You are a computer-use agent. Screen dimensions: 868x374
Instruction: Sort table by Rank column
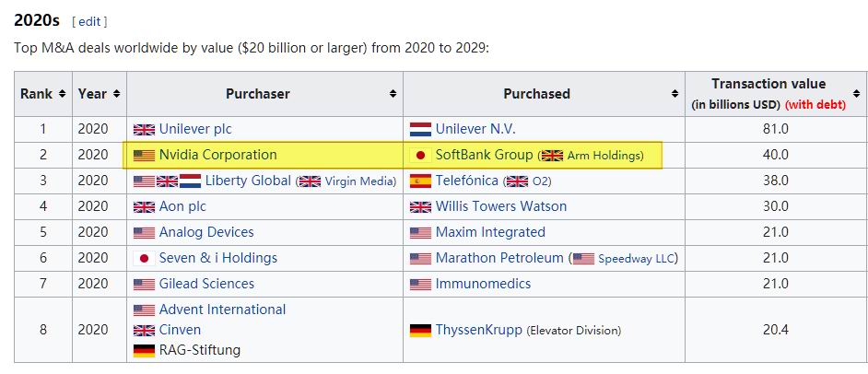[x=62, y=94]
